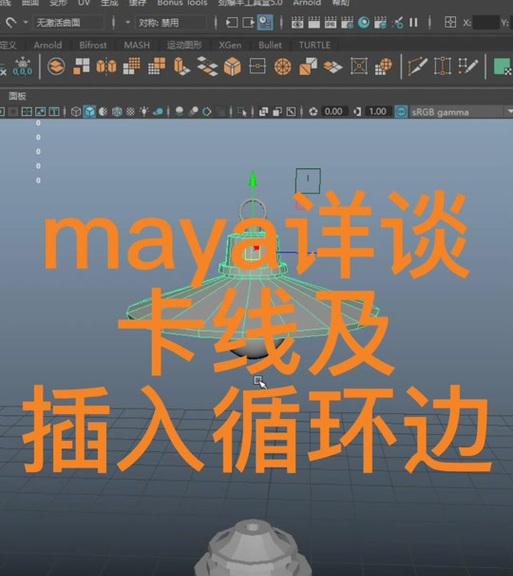Toggle the Pause Viewport button
The height and width of the screenshot is (576, 513).
click(413, 23)
